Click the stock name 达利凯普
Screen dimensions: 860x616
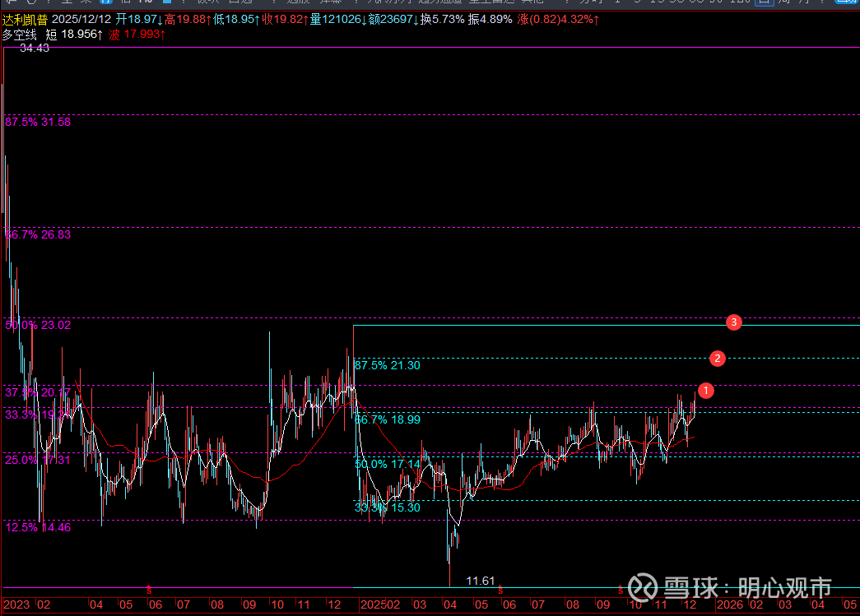tap(25, 20)
